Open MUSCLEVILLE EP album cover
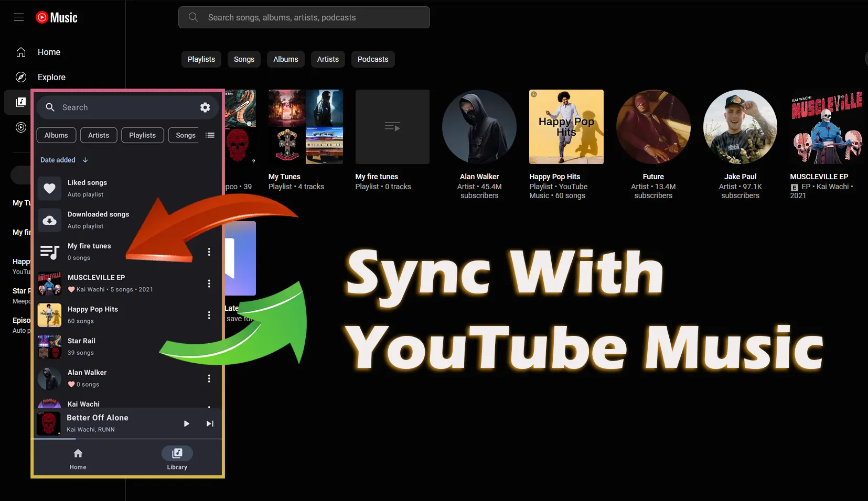Viewport: 868px width, 501px height. point(827,127)
